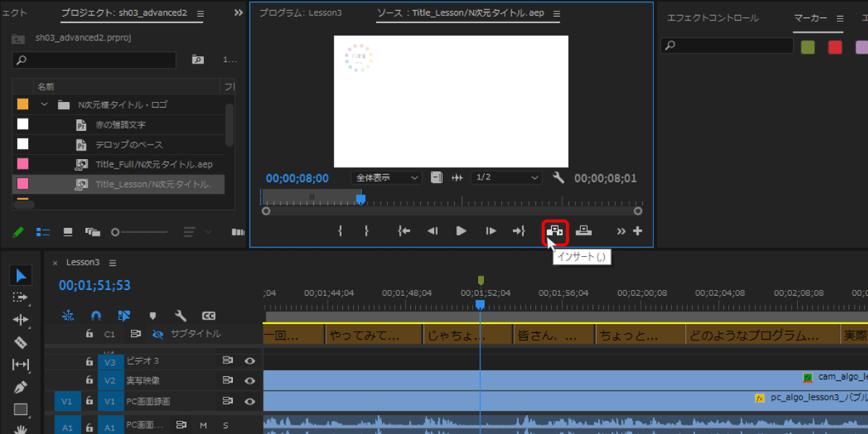Select the Ripple Edit tool
The image size is (868, 434).
tap(21, 320)
